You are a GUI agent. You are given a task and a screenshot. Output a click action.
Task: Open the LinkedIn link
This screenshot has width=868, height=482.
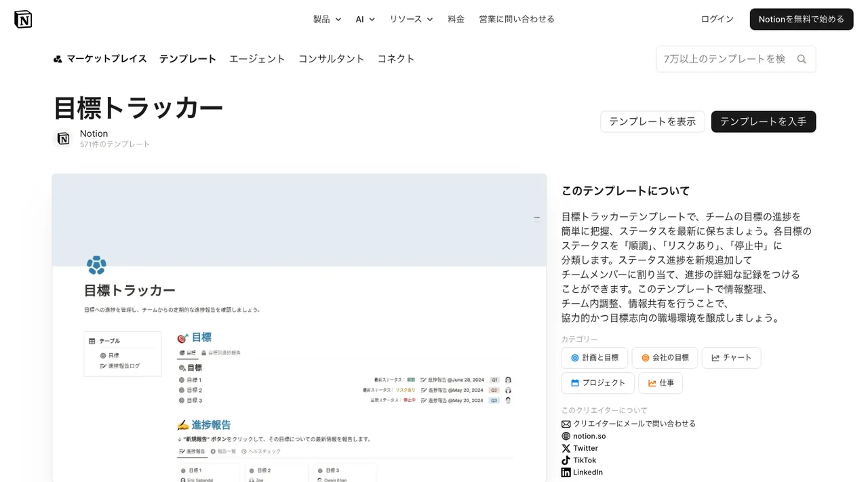[x=588, y=473]
